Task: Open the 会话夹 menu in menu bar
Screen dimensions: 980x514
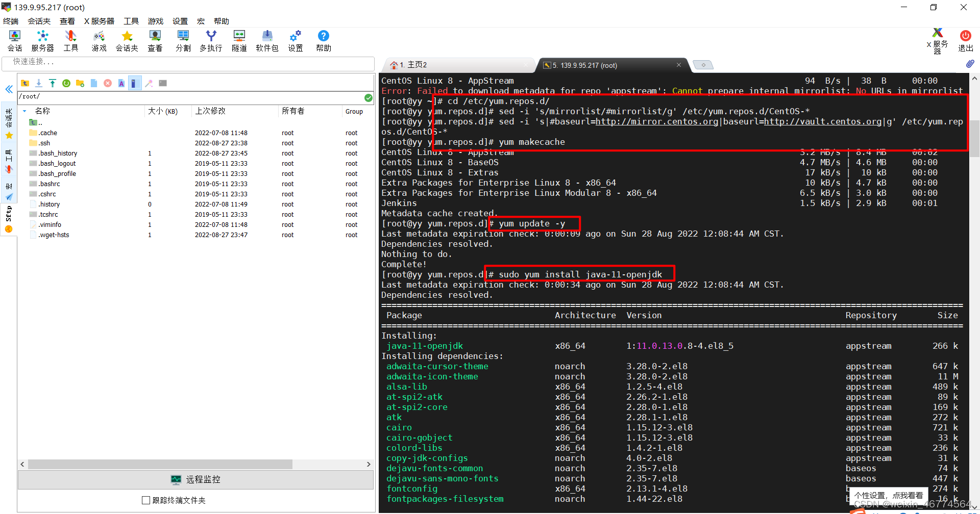Action: tap(39, 21)
